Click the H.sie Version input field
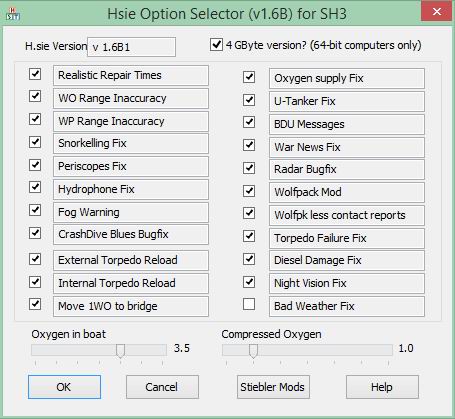This screenshot has width=455, height=419. pyautogui.click(x=132, y=47)
